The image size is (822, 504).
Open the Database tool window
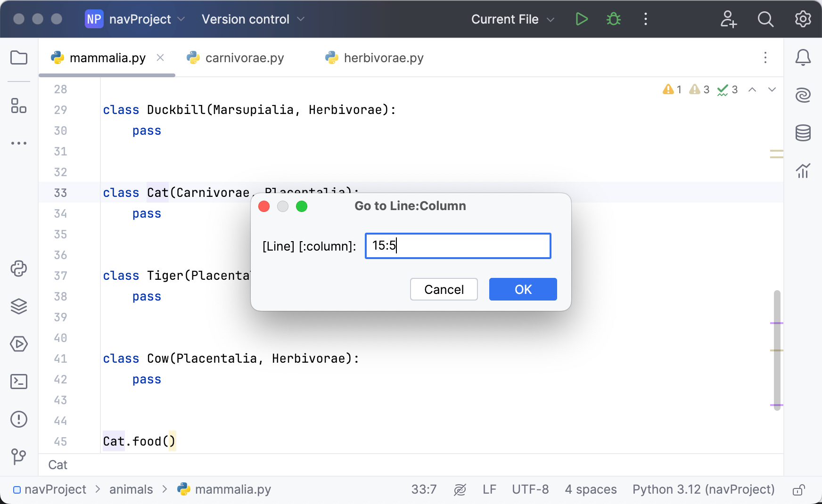coord(803,133)
